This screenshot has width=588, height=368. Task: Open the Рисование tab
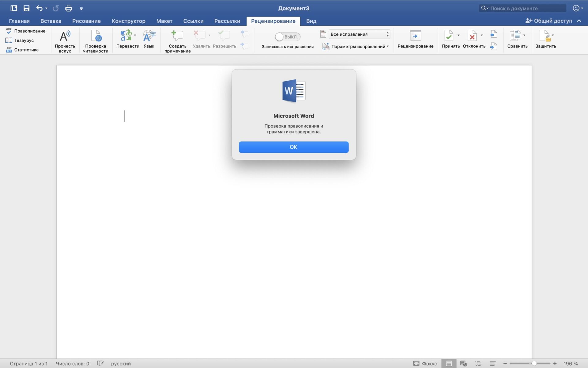[86, 21]
